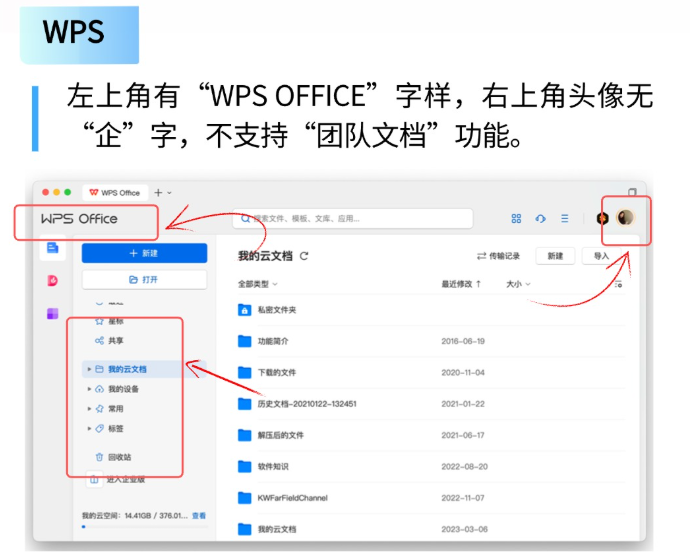Viewport: 690px width, 558px height.
Task: Open the KWFarFieldChannel folder
Action: (x=293, y=498)
